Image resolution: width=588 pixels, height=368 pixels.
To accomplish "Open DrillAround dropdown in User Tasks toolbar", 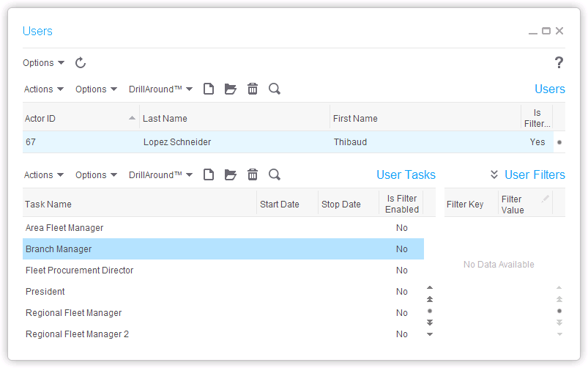I will (x=160, y=175).
